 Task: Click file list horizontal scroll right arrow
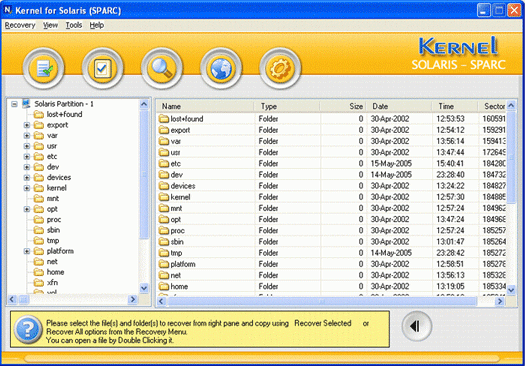coord(500,301)
